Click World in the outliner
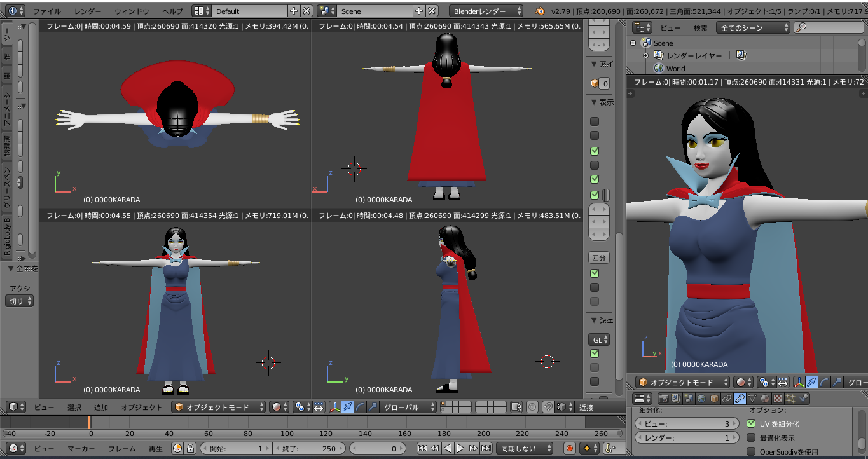 (675, 68)
